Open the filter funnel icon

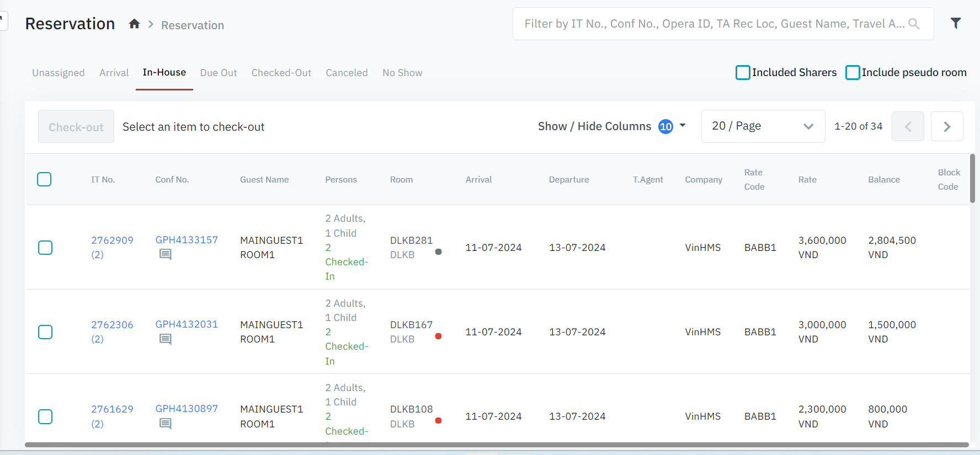pos(956,23)
